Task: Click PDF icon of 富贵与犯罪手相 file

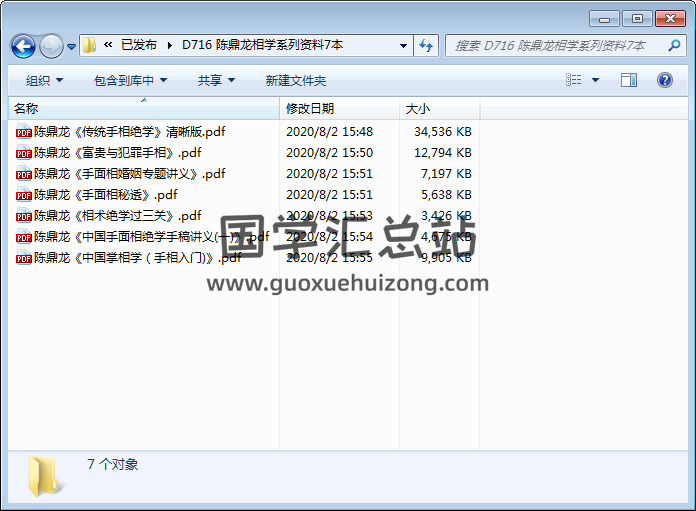Action: point(24,153)
